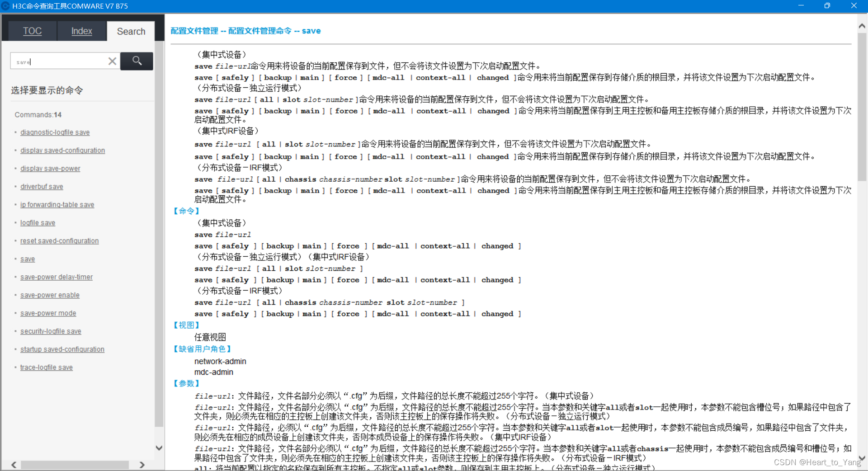Click the network-admin role text
Viewport: 868px width, 471px height.
pyautogui.click(x=220, y=362)
